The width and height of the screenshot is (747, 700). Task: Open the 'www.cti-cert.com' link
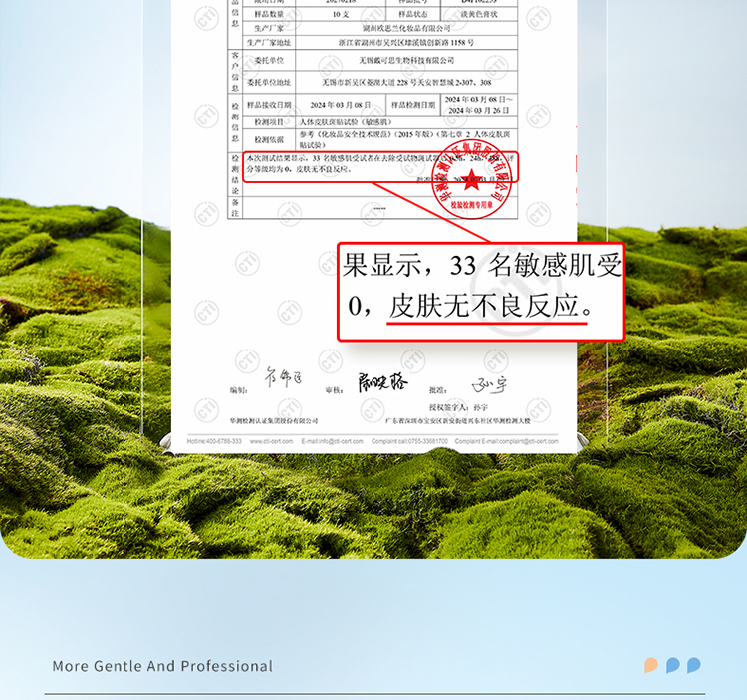coord(272,441)
